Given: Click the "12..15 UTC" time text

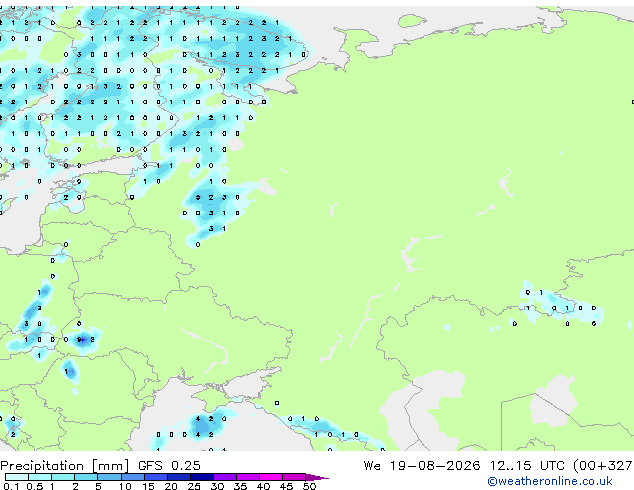Looking at the screenshot, I should click(x=527, y=465).
